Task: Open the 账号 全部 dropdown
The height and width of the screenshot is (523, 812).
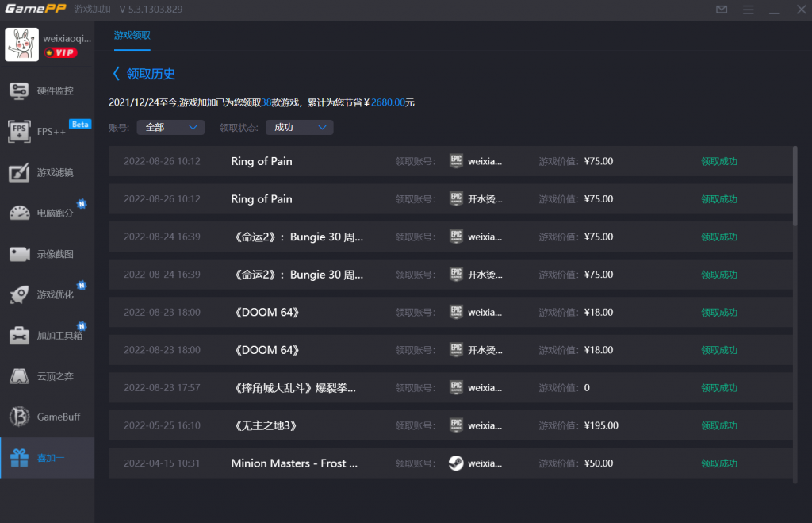Action: coord(170,128)
